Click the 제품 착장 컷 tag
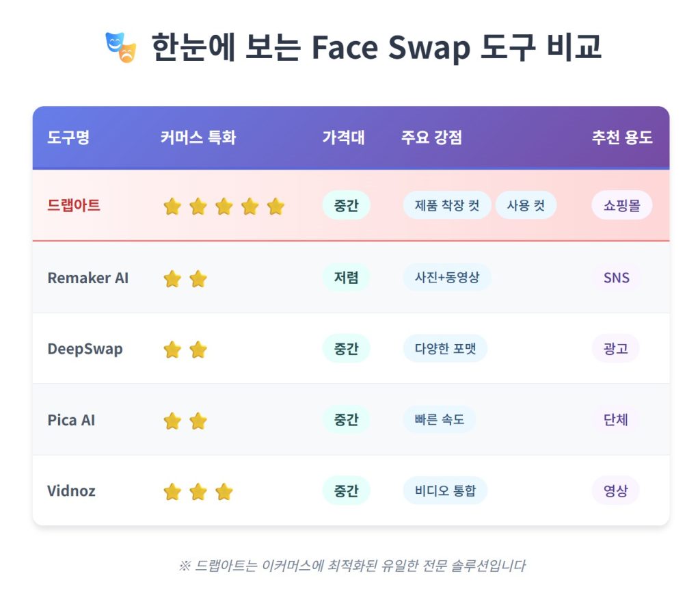Viewport: 700px width, 604px height. [x=447, y=205]
